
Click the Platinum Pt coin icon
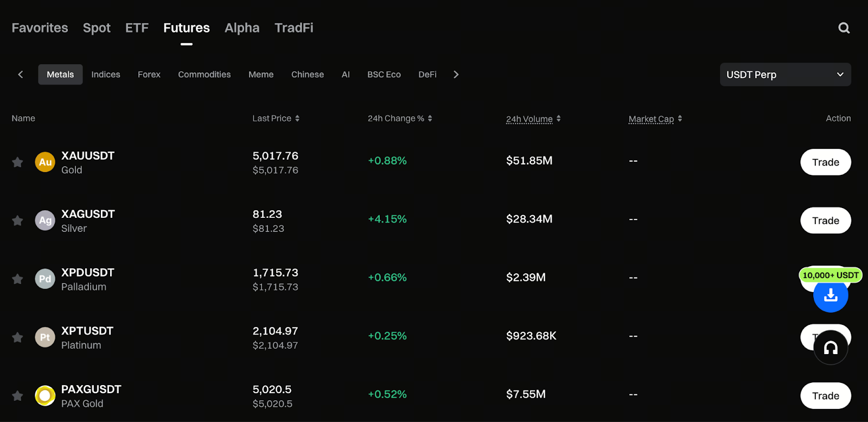pos(45,337)
